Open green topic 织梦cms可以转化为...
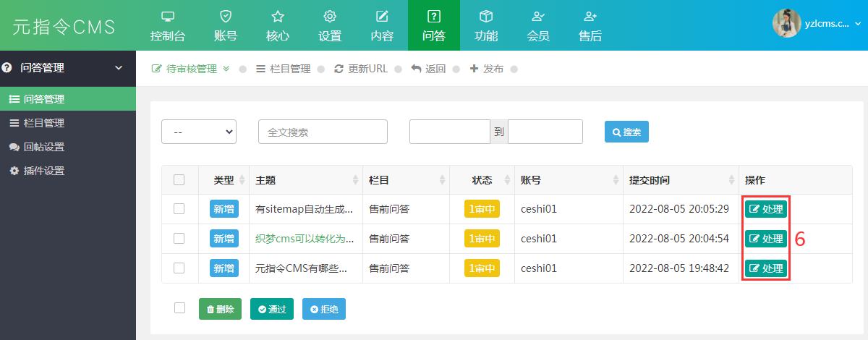868x340 pixels. click(x=305, y=239)
